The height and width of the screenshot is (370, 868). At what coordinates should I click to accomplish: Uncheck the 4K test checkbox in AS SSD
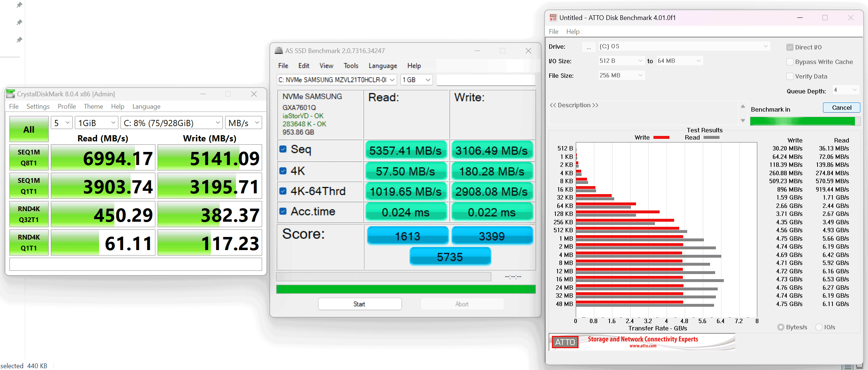283,171
